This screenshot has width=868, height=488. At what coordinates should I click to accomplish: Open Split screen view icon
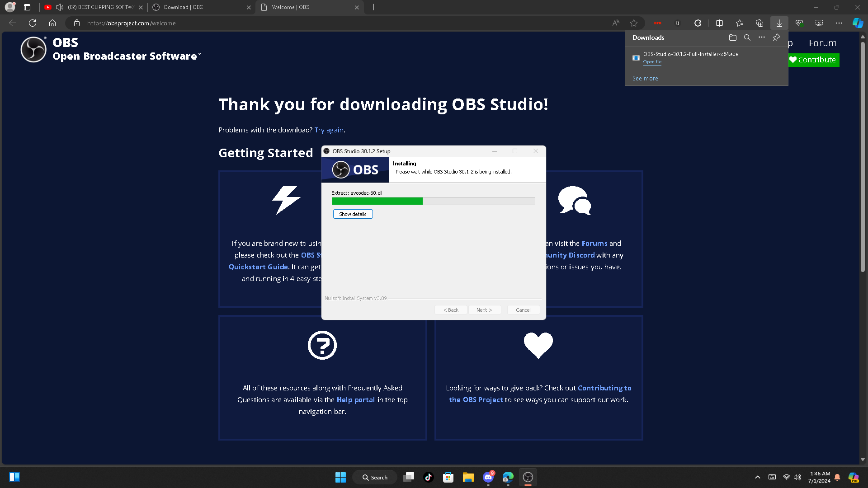719,23
